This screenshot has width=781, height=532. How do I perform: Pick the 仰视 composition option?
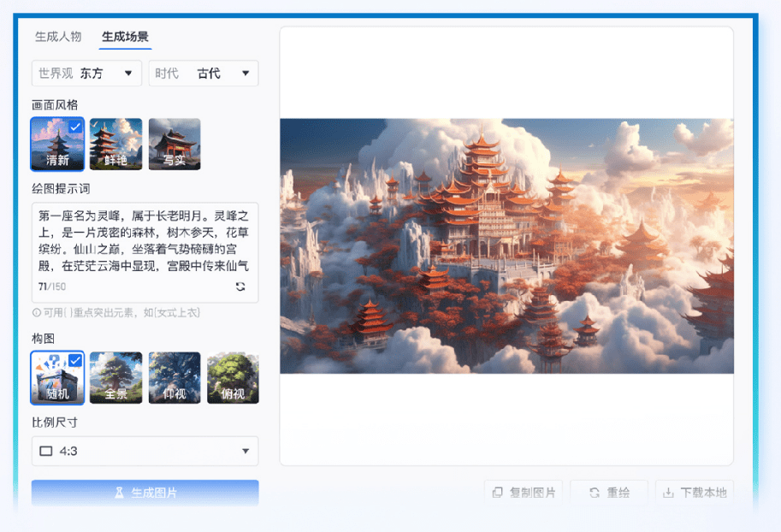tap(175, 377)
